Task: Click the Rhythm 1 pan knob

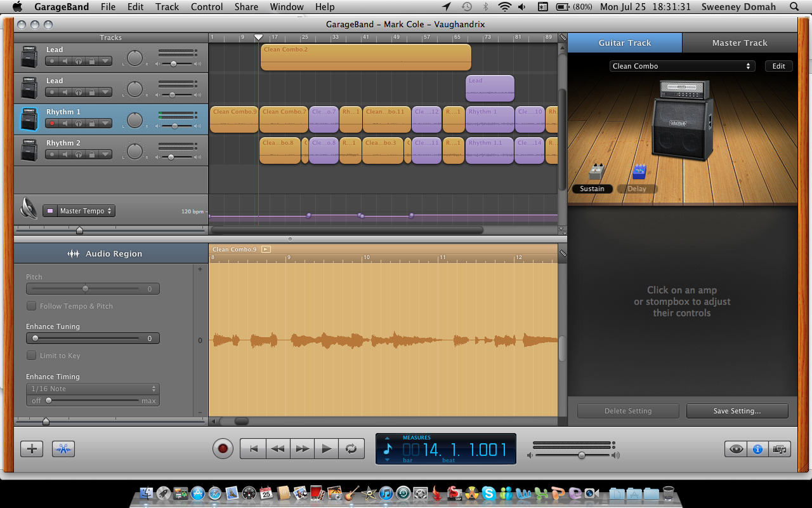Action: point(134,119)
